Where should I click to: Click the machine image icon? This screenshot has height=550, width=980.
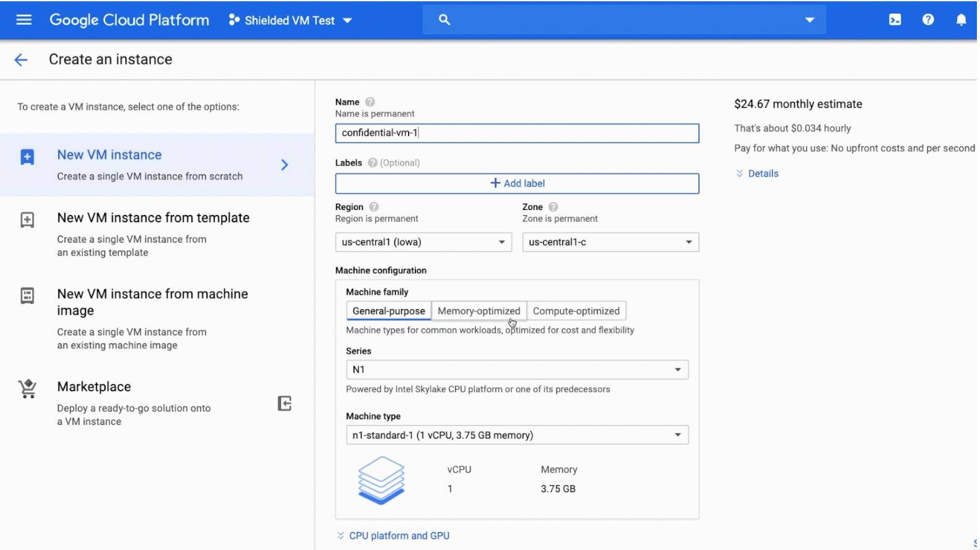point(27,295)
